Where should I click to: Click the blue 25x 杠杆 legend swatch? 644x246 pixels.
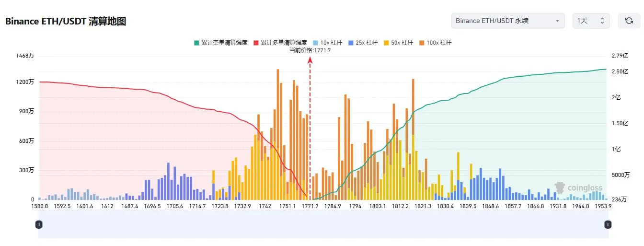pos(351,43)
